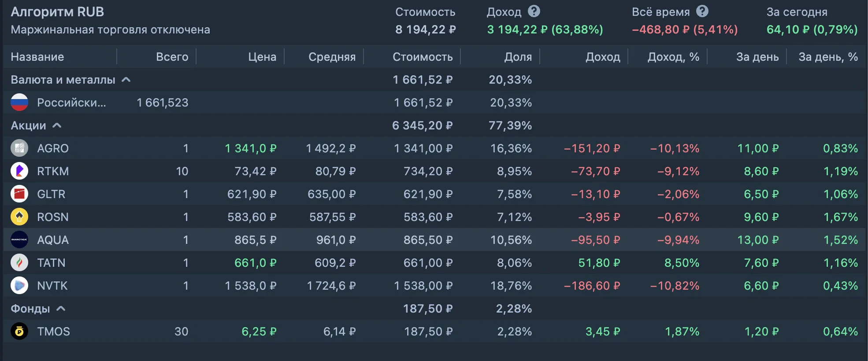Click the NVTK Novatek logo icon
This screenshot has height=361, width=868.
click(x=19, y=286)
